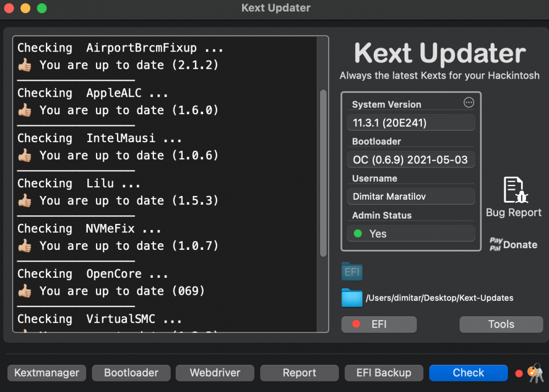Run the Check for kext updates

[x=468, y=373]
